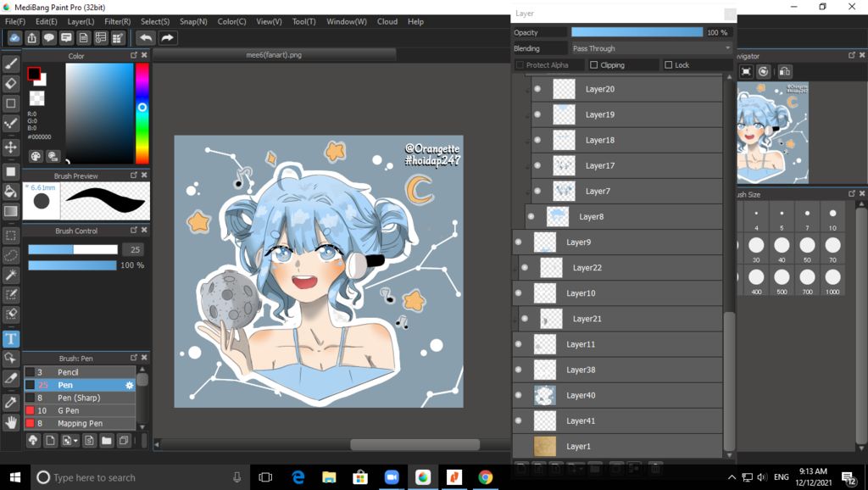Select the Bucket fill tool
Image resolution: width=868 pixels, height=490 pixels.
click(x=10, y=192)
